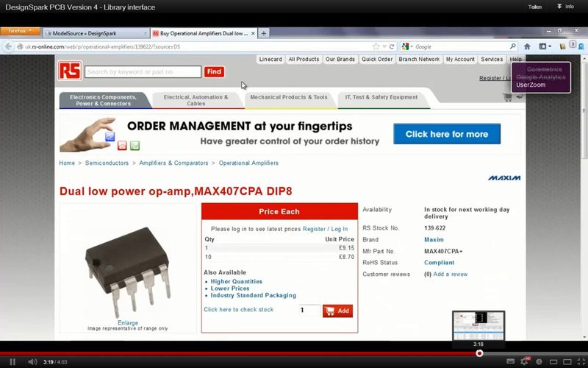Open the shopping cart icon near Register
This screenshot has height=368, width=588.
[507, 97]
